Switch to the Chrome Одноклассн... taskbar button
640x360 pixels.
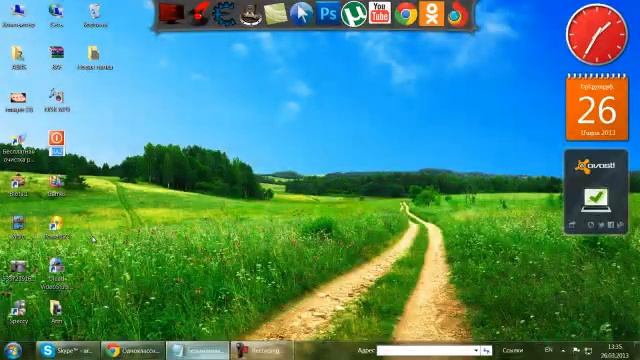click(133, 351)
